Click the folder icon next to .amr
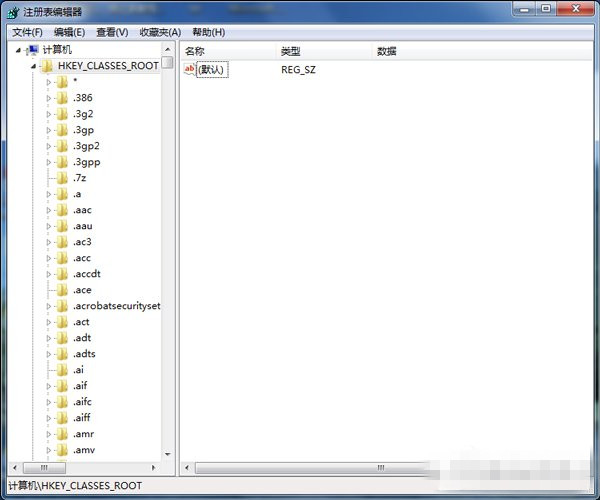Viewport: 600px width, 500px height. point(62,434)
